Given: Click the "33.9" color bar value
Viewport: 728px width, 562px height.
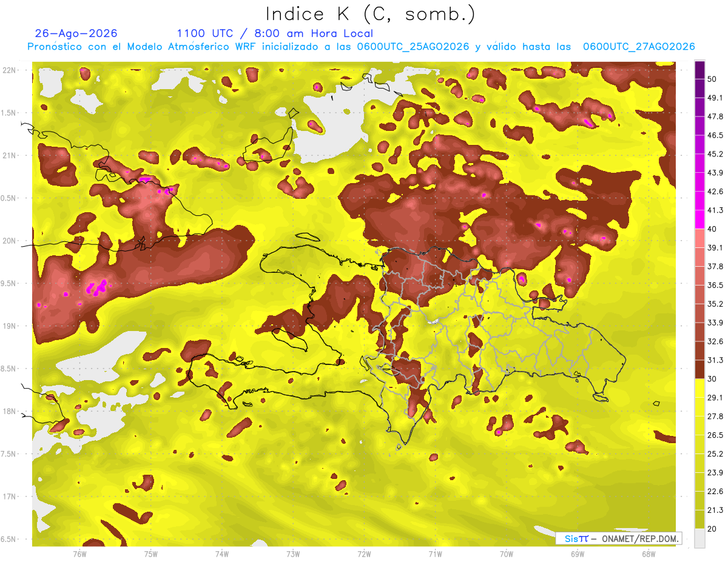Looking at the screenshot, I should [715, 323].
